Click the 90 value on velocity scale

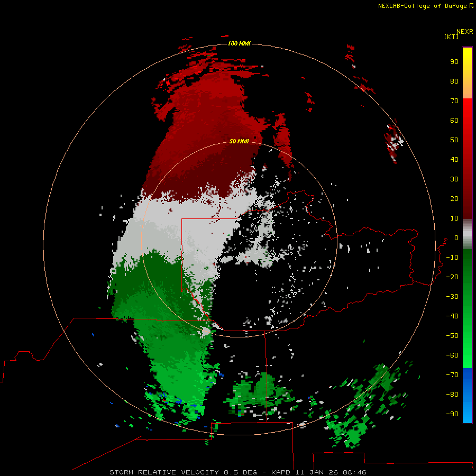454,62
